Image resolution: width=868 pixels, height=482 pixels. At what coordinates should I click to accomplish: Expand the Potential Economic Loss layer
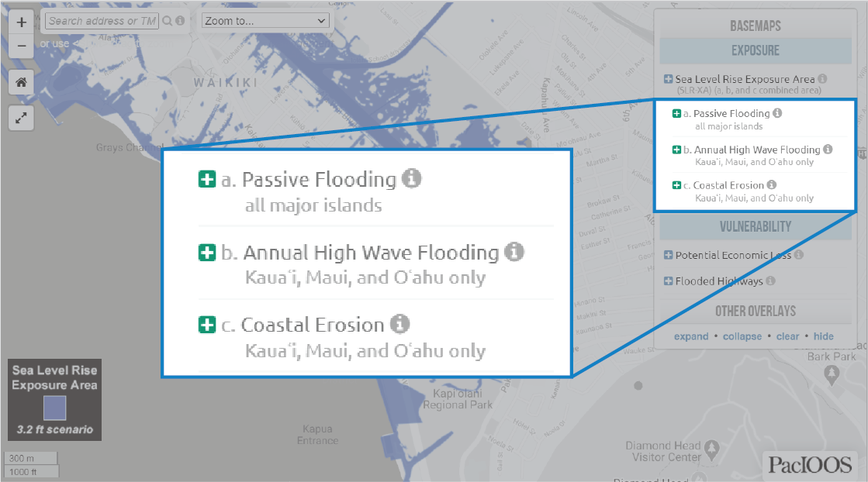[x=668, y=254]
